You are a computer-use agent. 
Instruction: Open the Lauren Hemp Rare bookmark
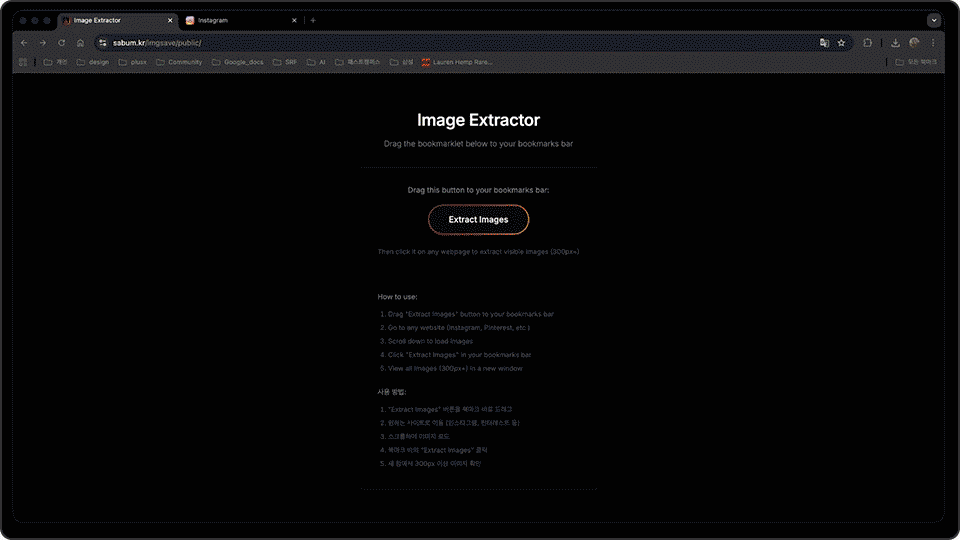pyautogui.click(x=457, y=62)
